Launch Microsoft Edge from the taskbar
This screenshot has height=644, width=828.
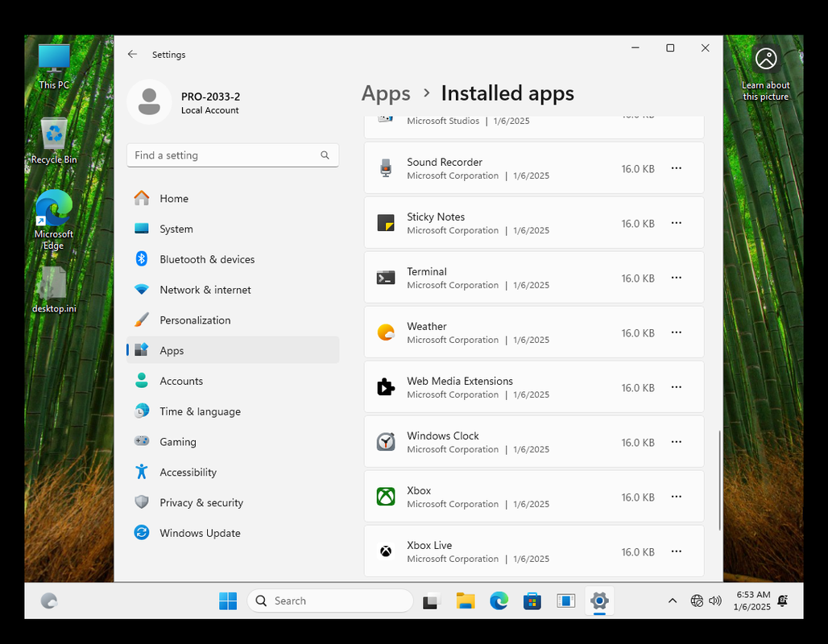tap(499, 601)
